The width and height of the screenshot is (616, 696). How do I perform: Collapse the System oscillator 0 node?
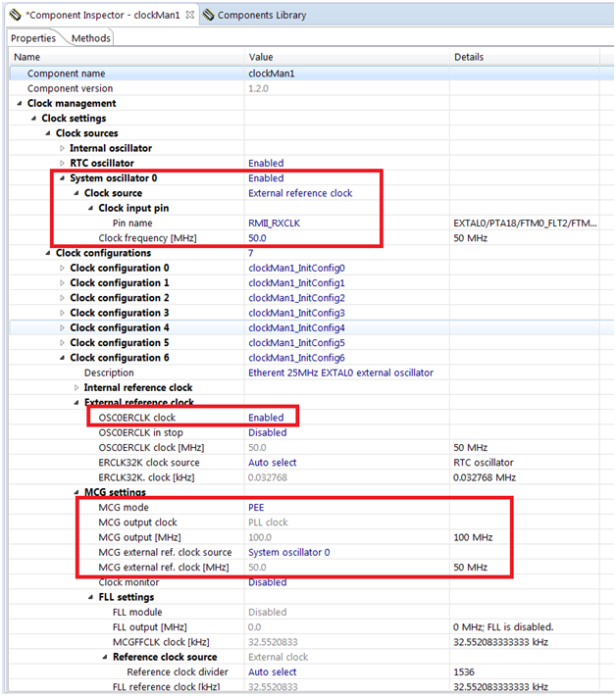pos(62,178)
